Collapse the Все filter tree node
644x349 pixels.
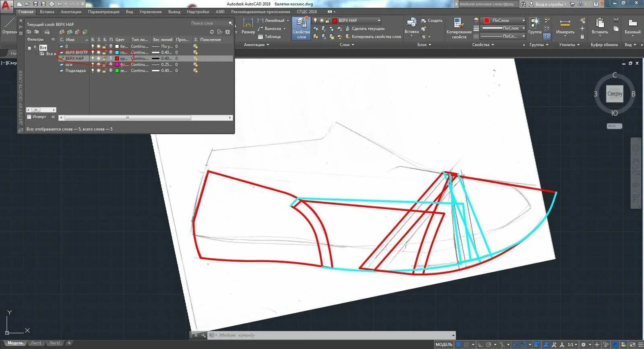[29, 48]
